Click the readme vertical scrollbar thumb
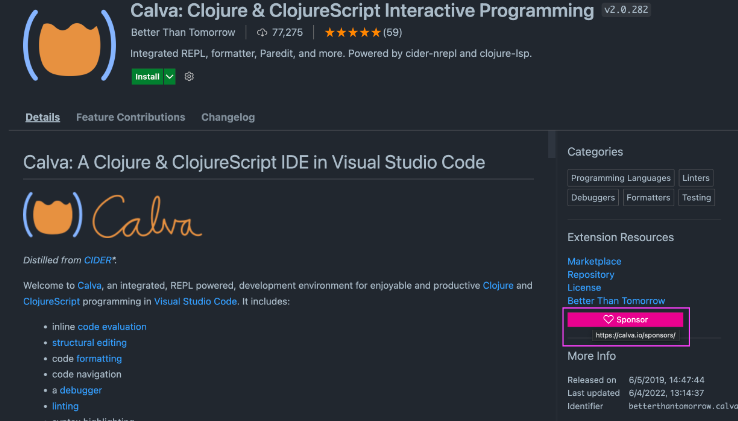This screenshot has height=421, width=738. [x=552, y=144]
